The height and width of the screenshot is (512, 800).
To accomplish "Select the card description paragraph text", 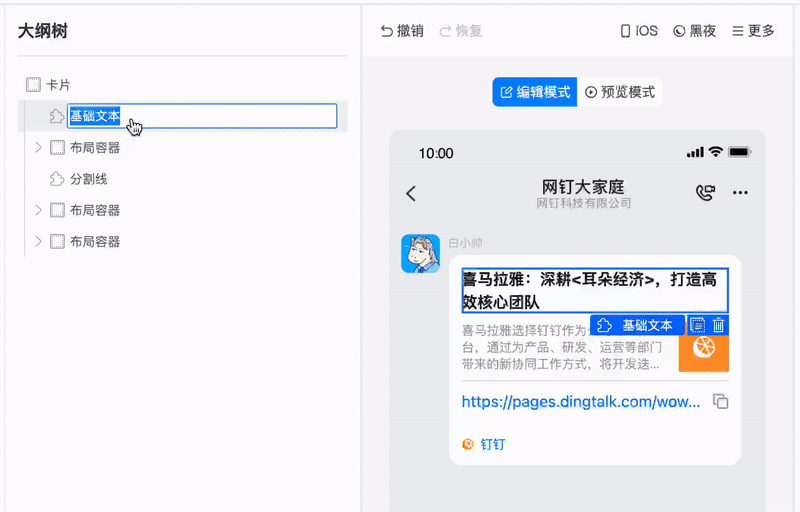I will (x=562, y=347).
